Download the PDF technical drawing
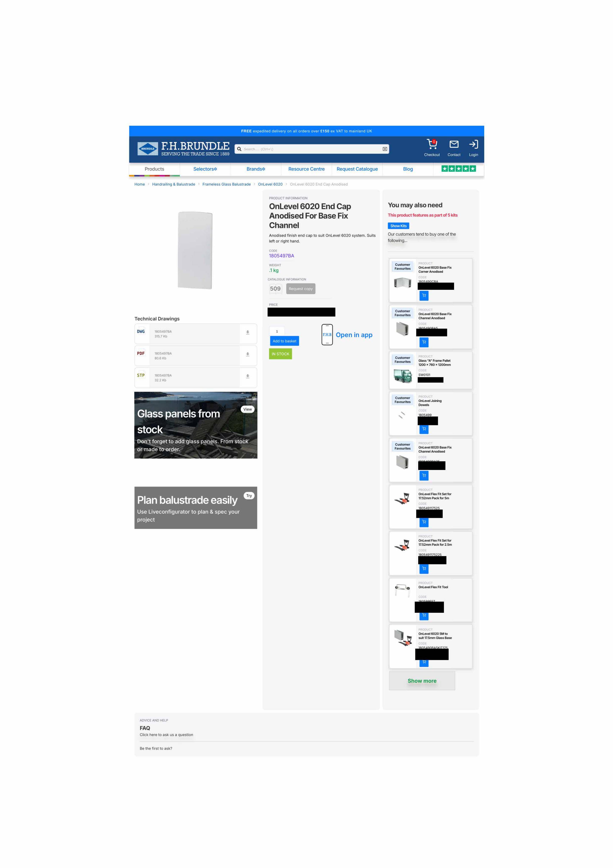The width and height of the screenshot is (613, 868). [x=247, y=354]
